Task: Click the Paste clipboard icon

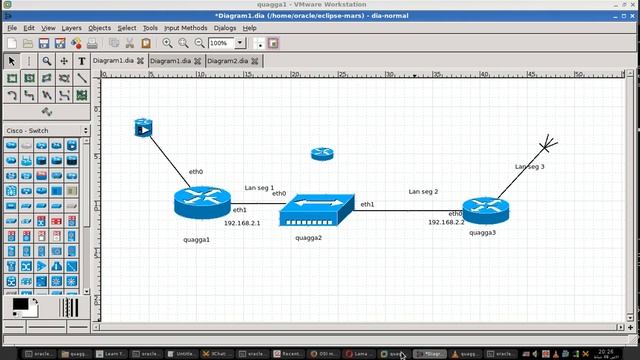Action: pos(146,43)
